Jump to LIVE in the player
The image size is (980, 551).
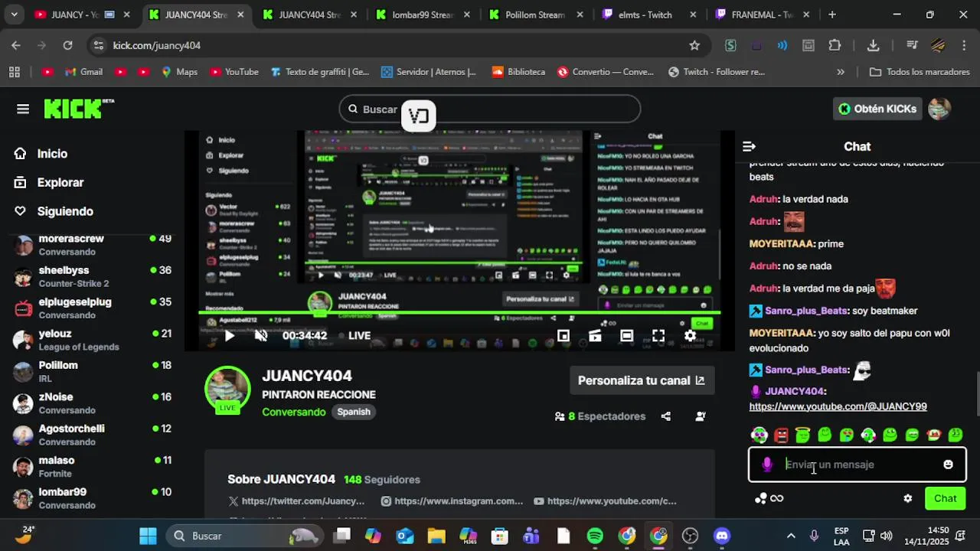[x=359, y=335]
